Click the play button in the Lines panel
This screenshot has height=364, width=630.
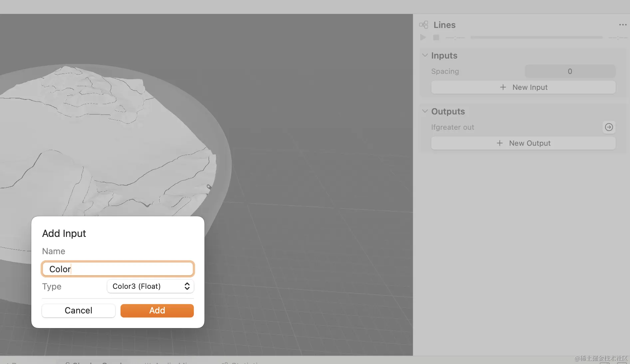[423, 38]
